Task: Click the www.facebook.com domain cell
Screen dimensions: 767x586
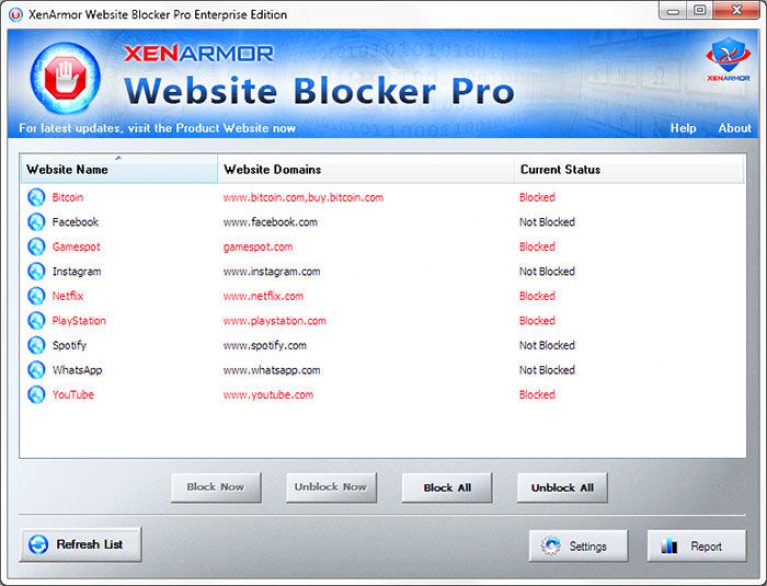Action: point(270,222)
